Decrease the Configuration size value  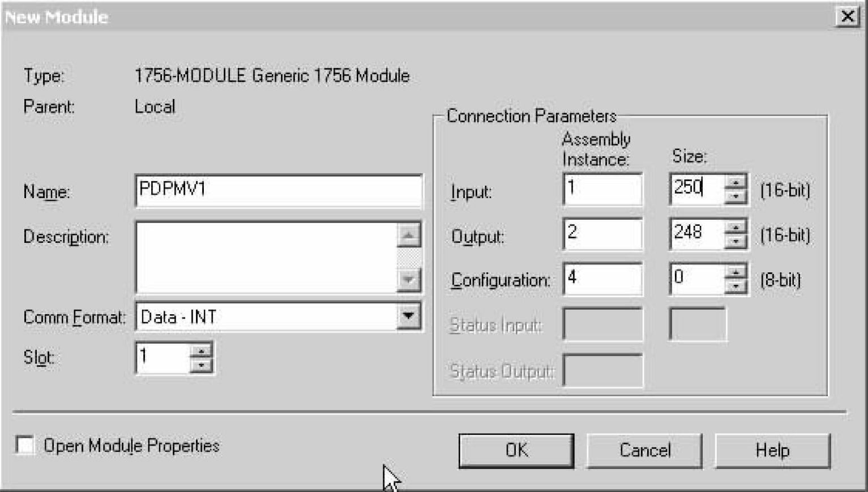tap(736, 286)
